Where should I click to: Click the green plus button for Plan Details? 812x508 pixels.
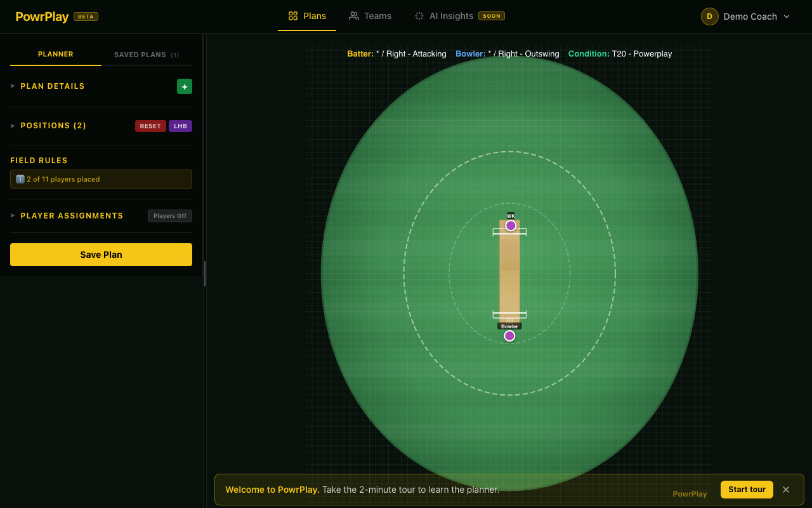[x=185, y=86]
